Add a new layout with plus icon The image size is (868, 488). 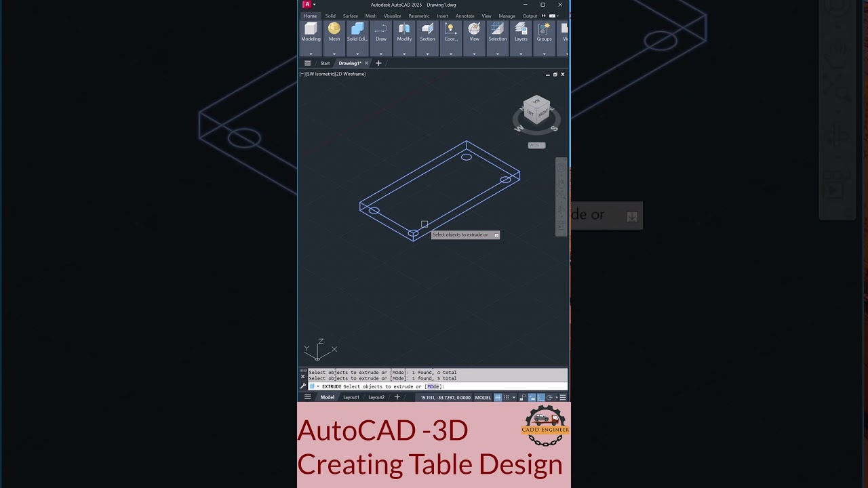[x=397, y=397]
